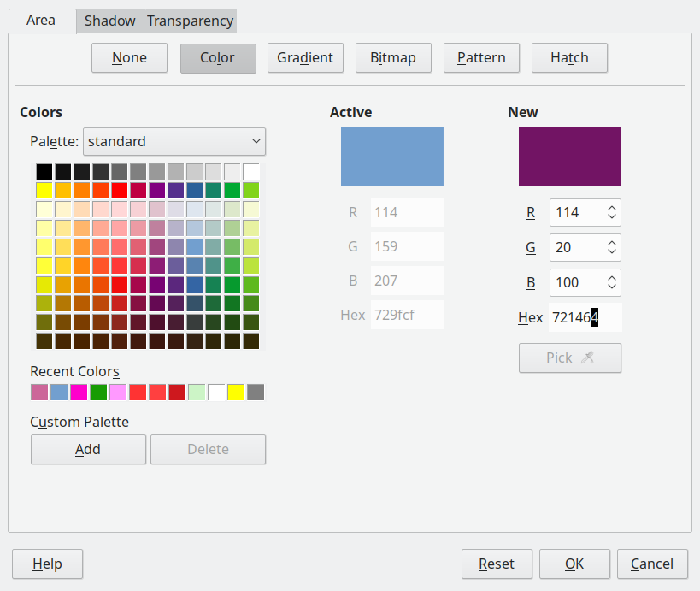Add current color to Custom Palette
The height and width of the screenshot is (591, 700).
pos(88,449)
